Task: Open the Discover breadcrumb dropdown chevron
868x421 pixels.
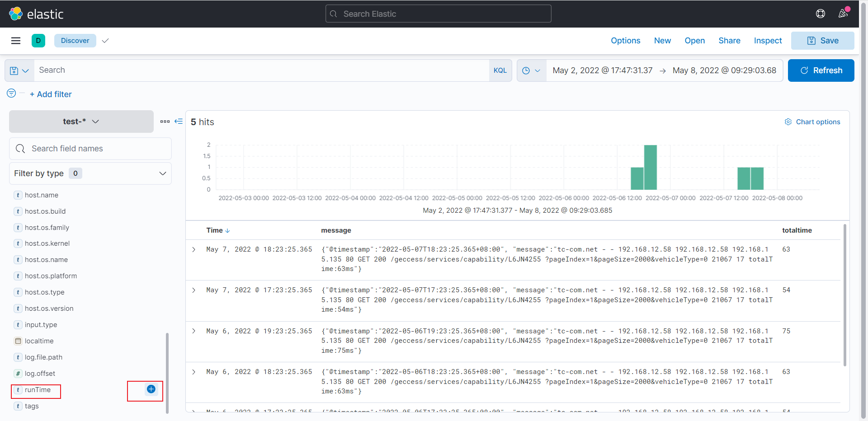Action: [105, 41]
